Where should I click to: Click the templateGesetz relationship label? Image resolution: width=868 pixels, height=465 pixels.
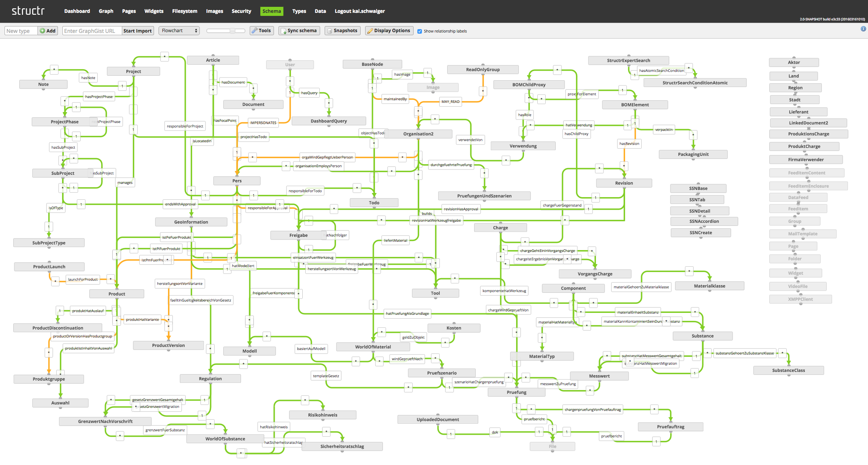[x=326, y=376]
